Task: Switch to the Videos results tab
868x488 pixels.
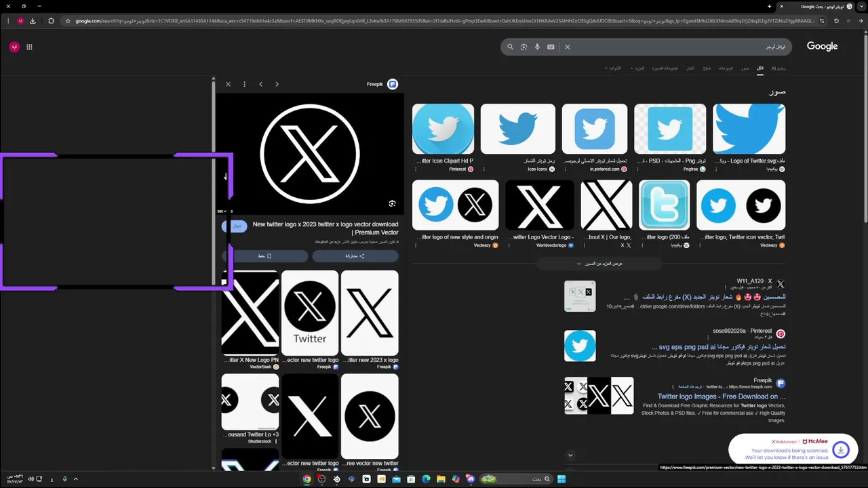Action: 726,68
